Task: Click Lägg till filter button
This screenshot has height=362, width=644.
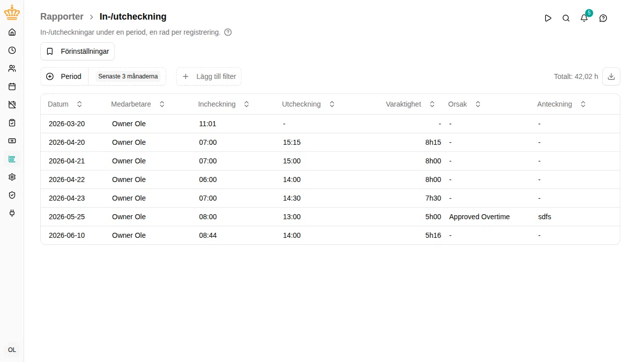Action: point(209,76)
